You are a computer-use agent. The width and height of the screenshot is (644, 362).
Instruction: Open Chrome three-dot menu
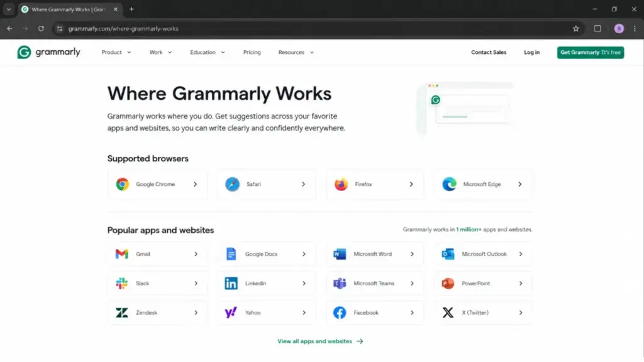(635, 29)
